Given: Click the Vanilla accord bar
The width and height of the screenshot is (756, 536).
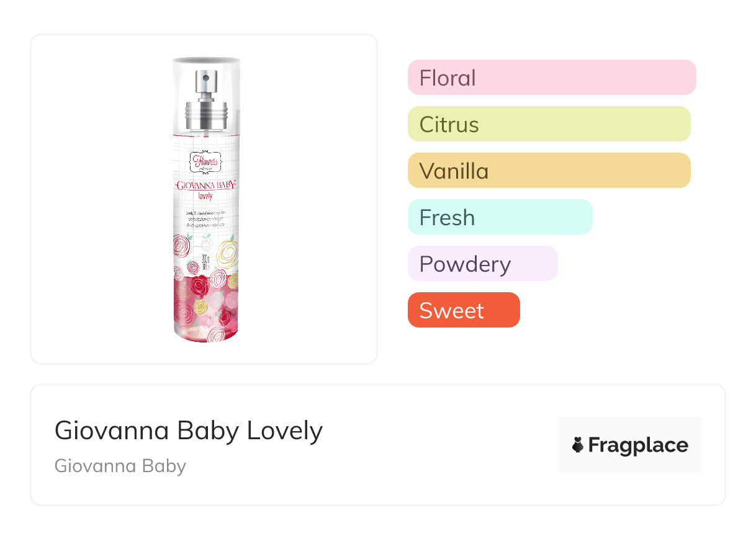Looking at the screenshot, I should coord(549,171).
